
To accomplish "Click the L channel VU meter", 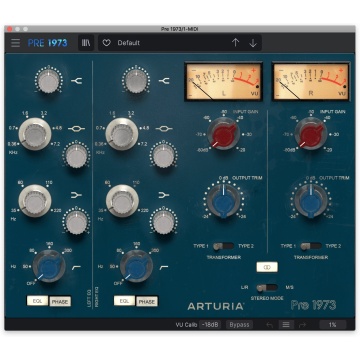I will [x=223, y=82].
